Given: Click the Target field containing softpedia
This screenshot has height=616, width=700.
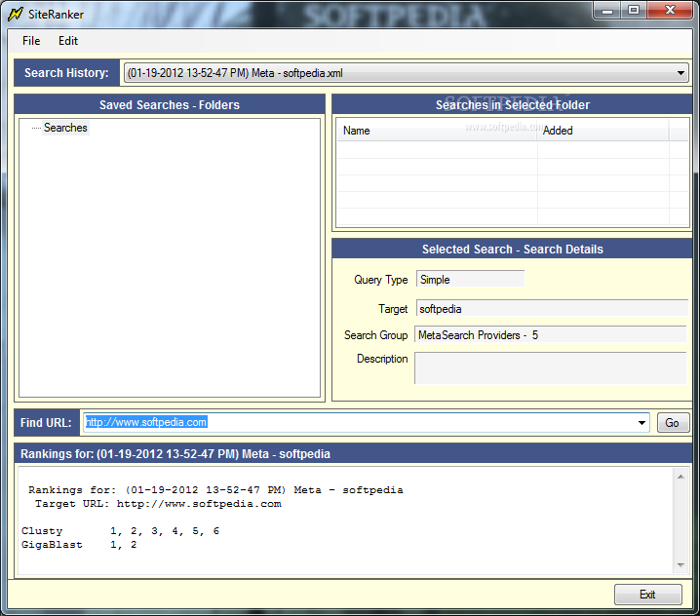Looking at the screenshot, I should 552,308.
